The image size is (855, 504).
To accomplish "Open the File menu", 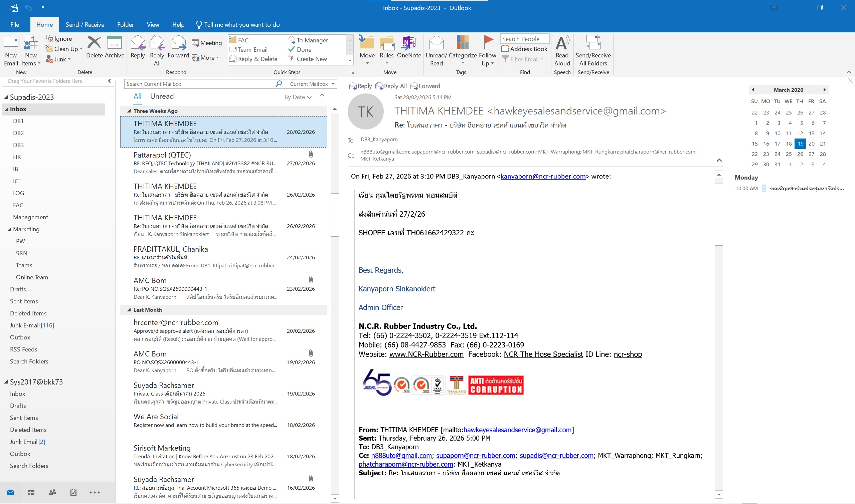I will (x=15, y=24).
